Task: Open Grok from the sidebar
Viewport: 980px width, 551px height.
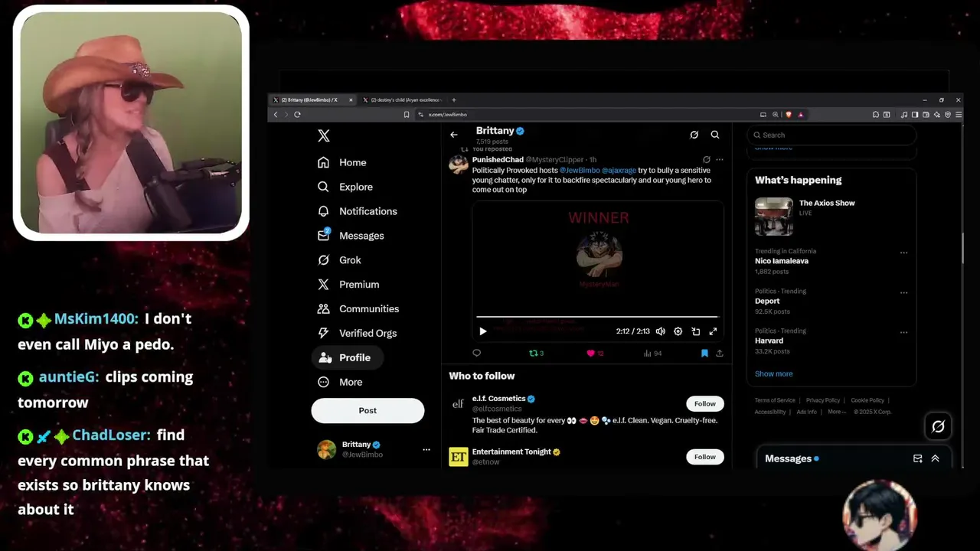Action: 339,260
